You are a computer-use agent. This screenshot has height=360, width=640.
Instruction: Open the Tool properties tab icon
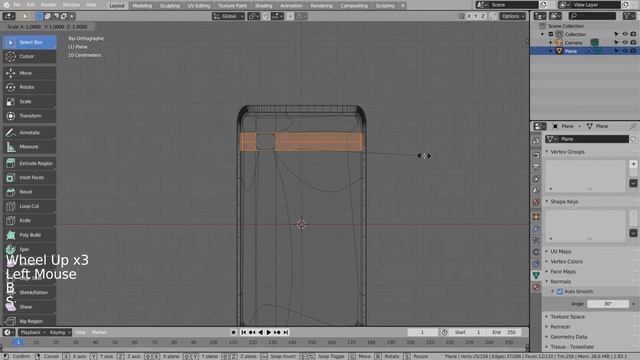[x=536, y=140]
